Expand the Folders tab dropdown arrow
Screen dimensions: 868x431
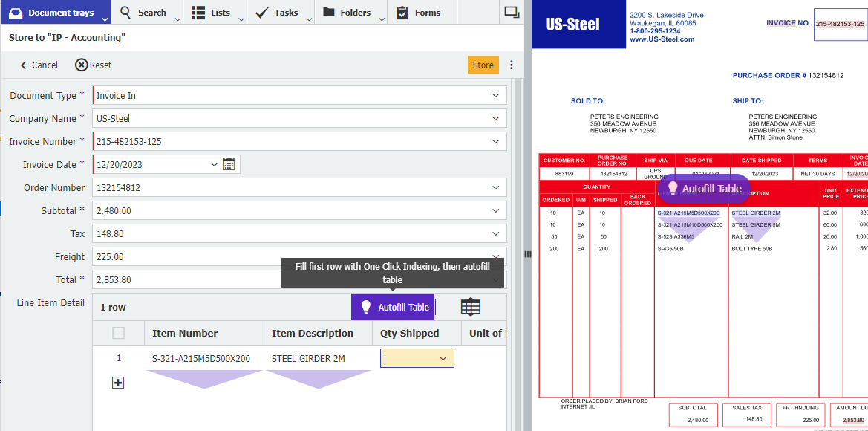click(382, 19)
